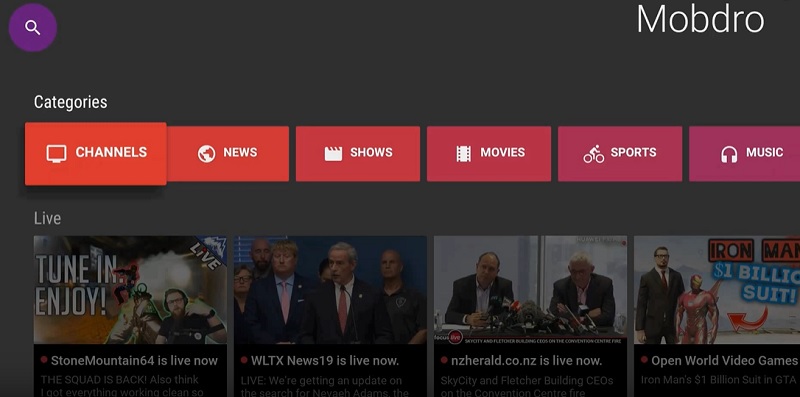Click the clapperboard icon on Shows
The height and width of the screenshot is (397, 800).
[333, 153]
